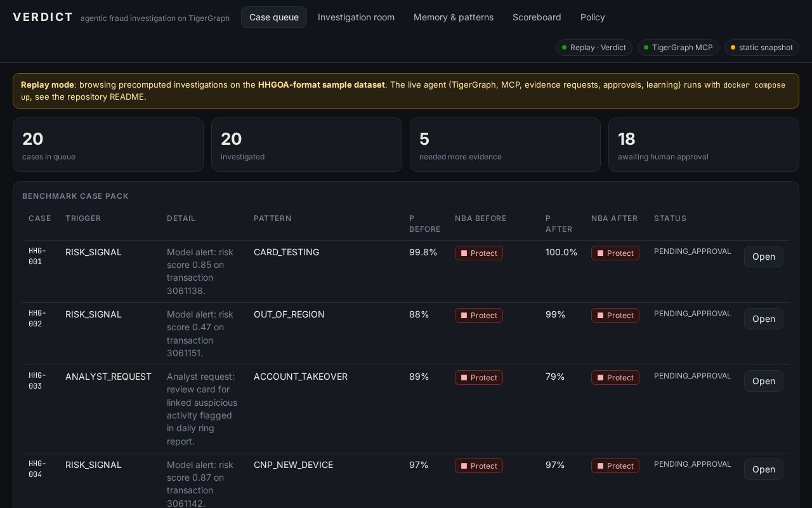The height and width of the screenshot is (508, 812).
Task: Click the VERDICT logo
Action: click(43, 17)
